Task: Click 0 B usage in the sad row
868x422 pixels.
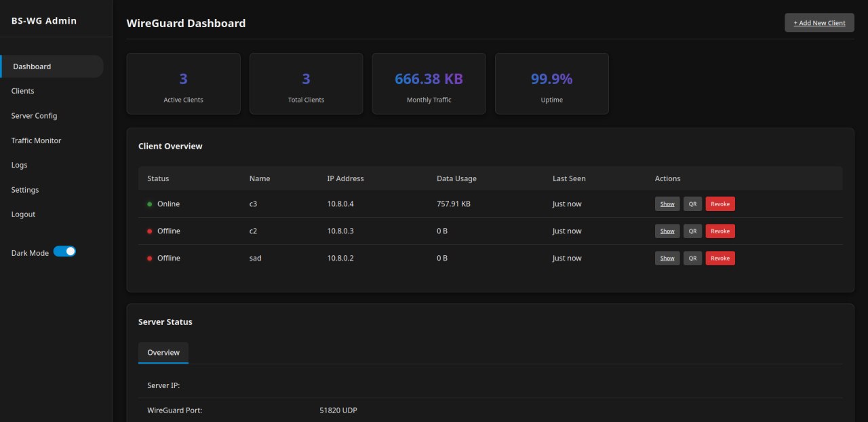Action: [x=442, y=258]
